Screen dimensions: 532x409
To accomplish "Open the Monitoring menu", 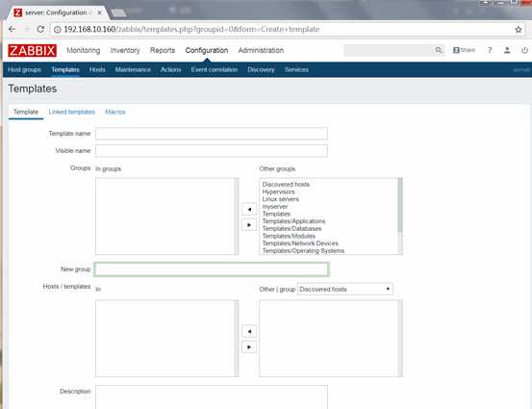I will point(84,51).
